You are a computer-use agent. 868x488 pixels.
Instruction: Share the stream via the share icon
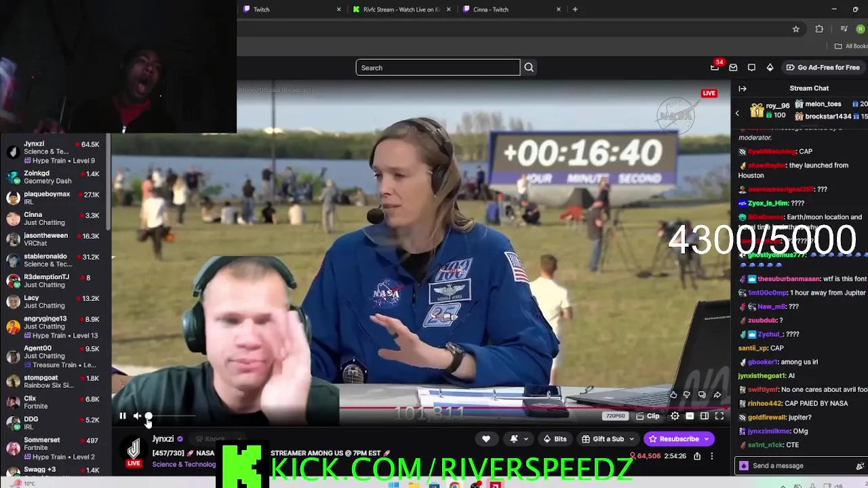coord(697,457)
